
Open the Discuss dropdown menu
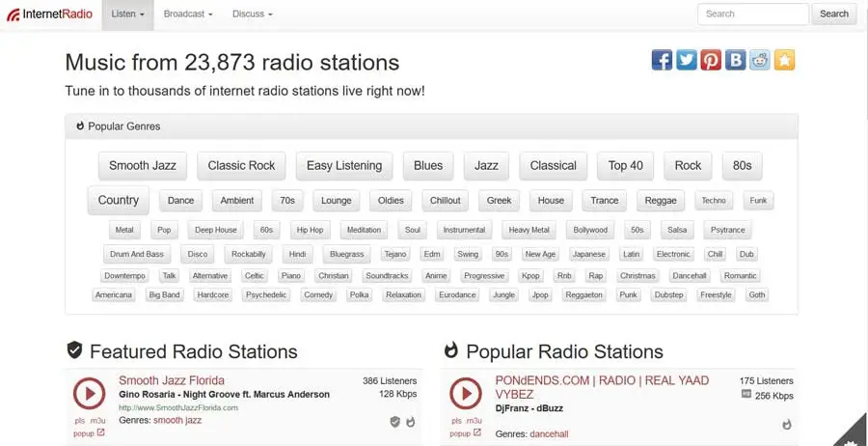253,14
